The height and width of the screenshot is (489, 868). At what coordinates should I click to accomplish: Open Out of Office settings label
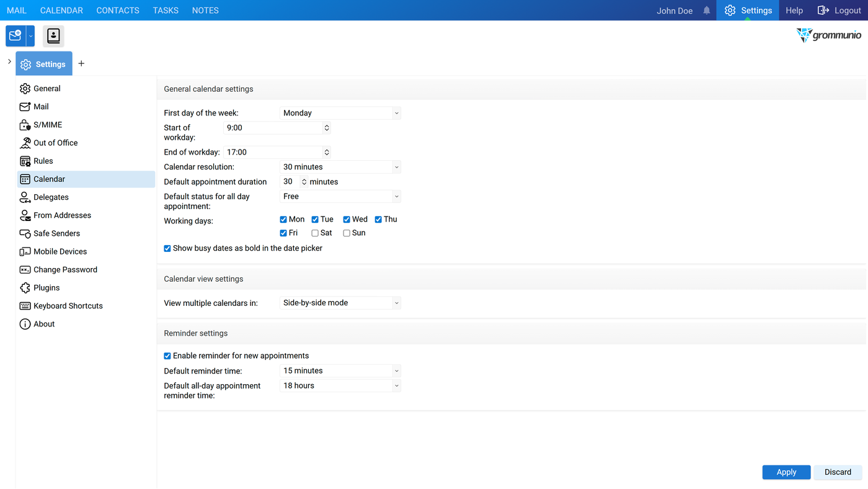coord(56,143)
